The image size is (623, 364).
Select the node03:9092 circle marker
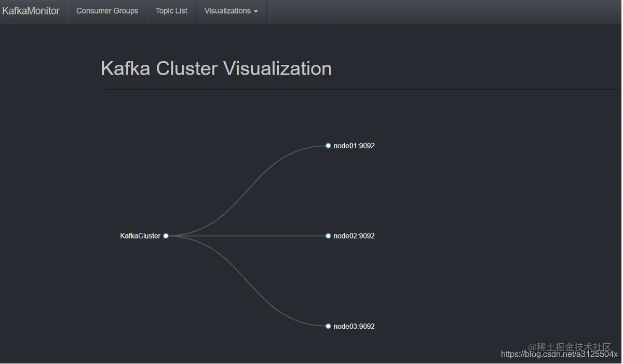tap(328, 326)
